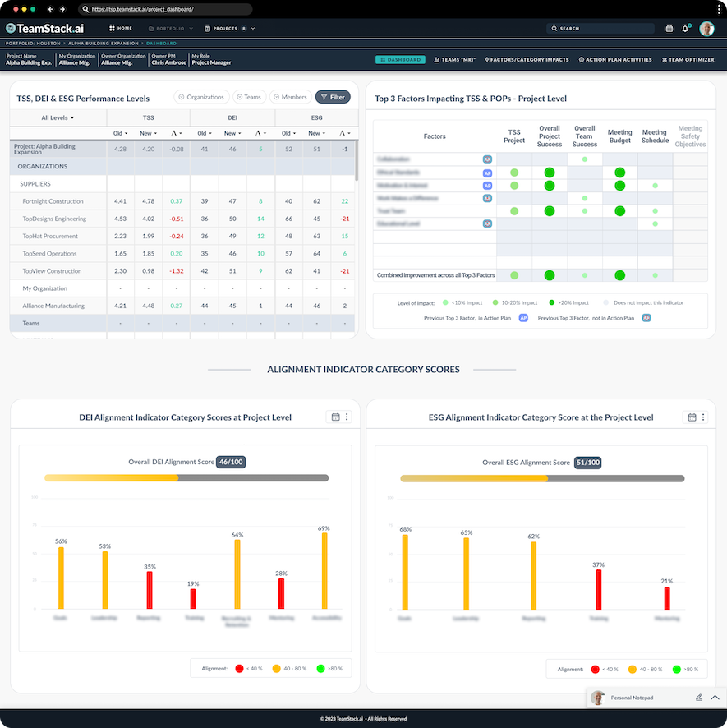The height and width of the screenshot is (728, 727).
Task: Click the Dashboard button in the header
Action: click(400, 59)
